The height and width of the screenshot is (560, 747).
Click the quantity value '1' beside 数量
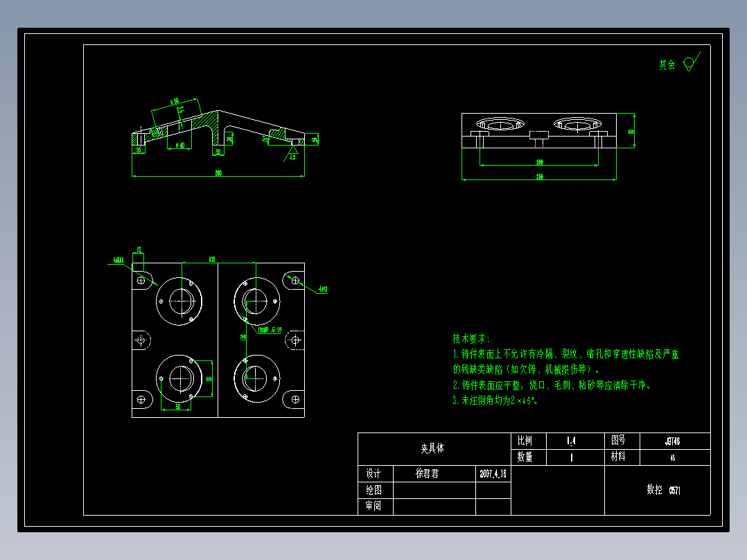[572, 457]
